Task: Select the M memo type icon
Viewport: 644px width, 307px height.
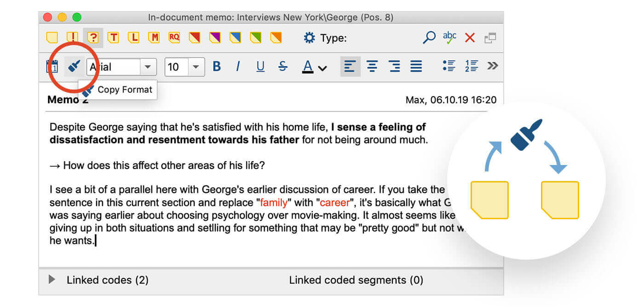Action: (154, 38)
